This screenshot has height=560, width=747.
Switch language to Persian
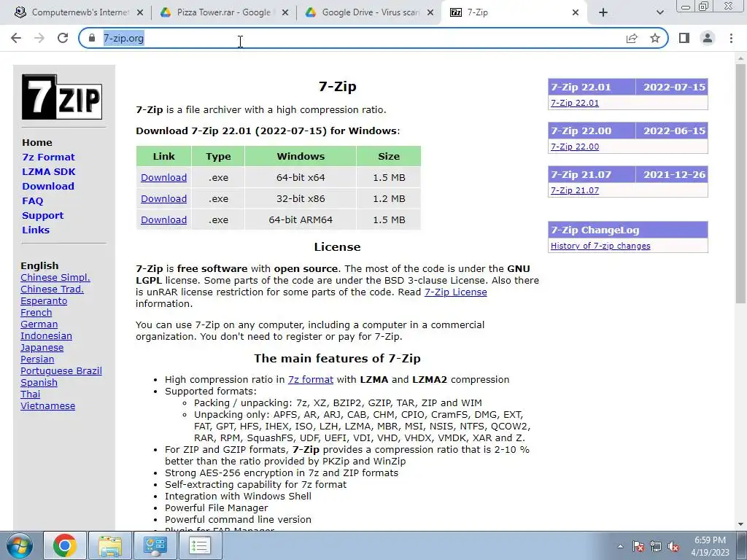point(37,359)
